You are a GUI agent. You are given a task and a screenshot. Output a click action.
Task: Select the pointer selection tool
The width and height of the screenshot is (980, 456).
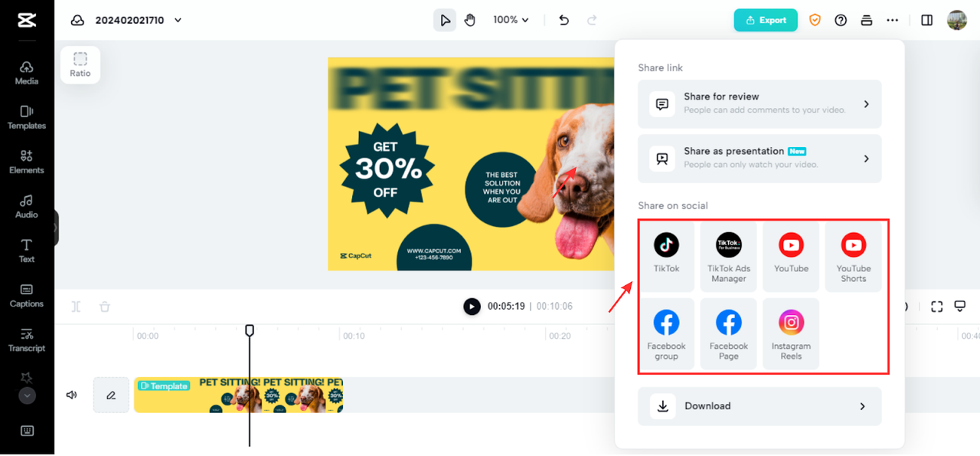pos(445,20)
